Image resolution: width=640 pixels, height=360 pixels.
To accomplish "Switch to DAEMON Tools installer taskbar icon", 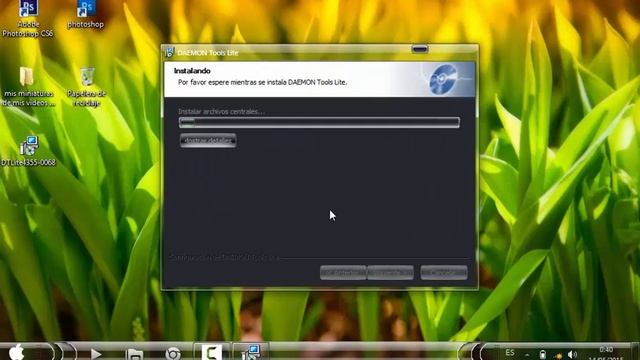I will pyautogui.click(x=251, y=353).
